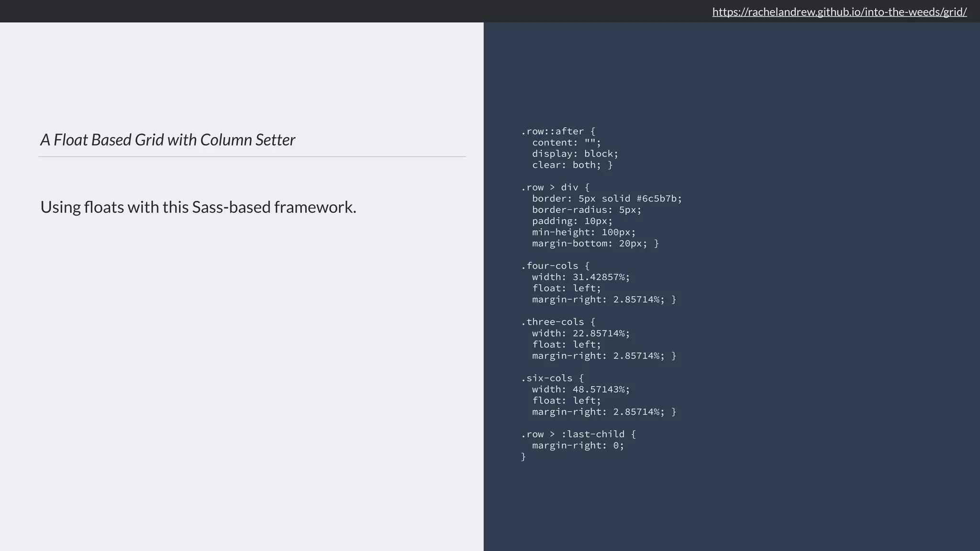Click the 'width: 48.57143%;' code line

[581, 389]
